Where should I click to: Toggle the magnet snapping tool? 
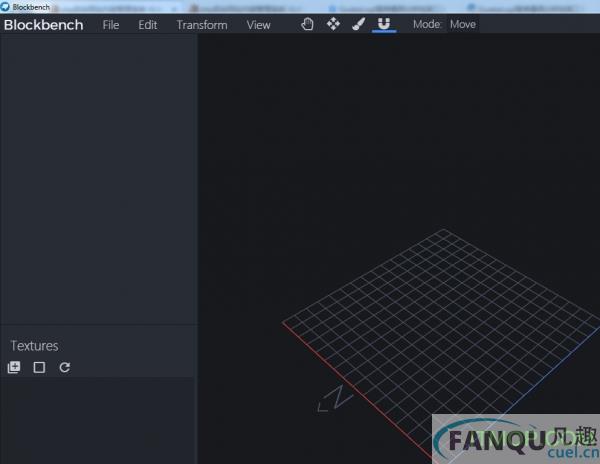tap(384, 24)
